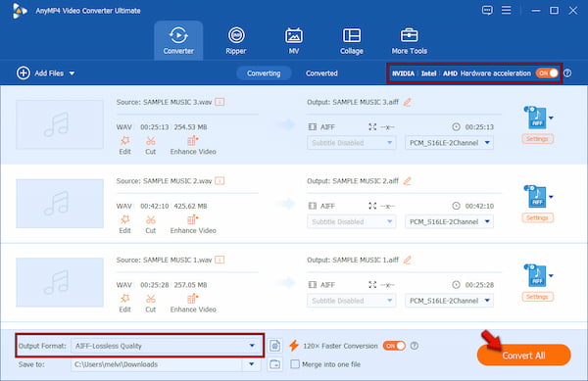Select SAMPLE MUSIC 1.wav thumbnail
Screen dimensions: 588x381
pos(60,282)
